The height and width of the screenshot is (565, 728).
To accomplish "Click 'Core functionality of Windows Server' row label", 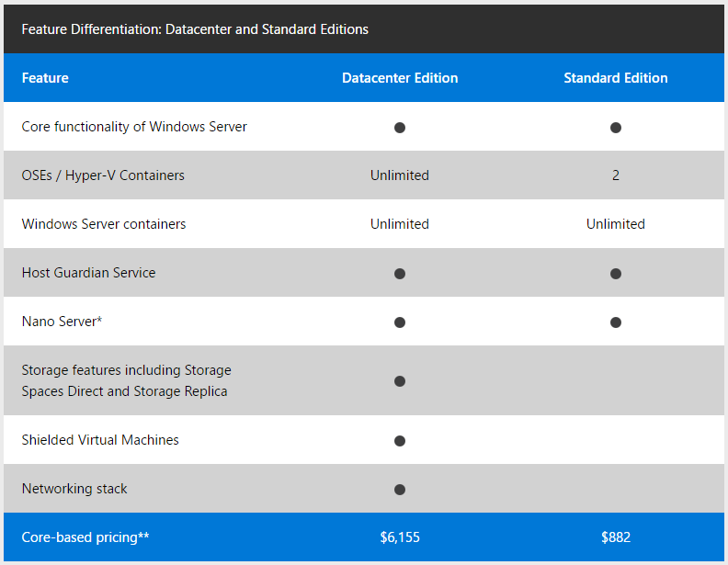I will pos(134,127).
